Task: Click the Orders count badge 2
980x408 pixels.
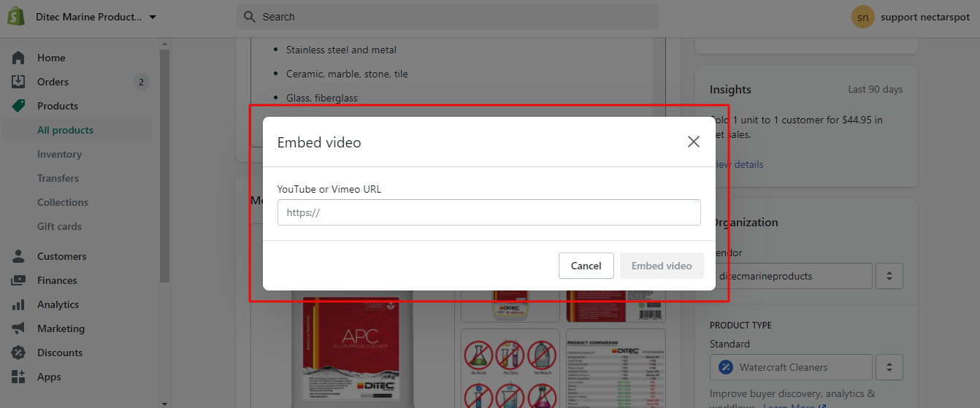Action: point(141,82)
